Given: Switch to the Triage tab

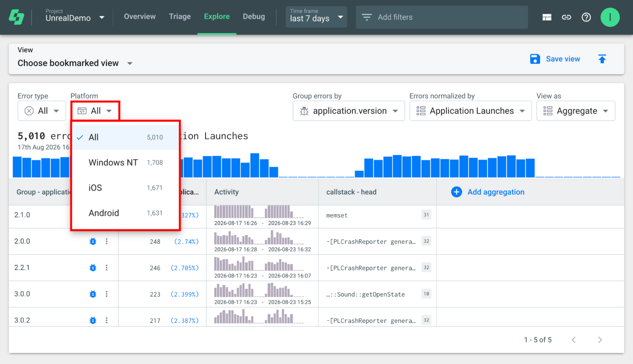Looking at the screenshot, I should (180, 17).
